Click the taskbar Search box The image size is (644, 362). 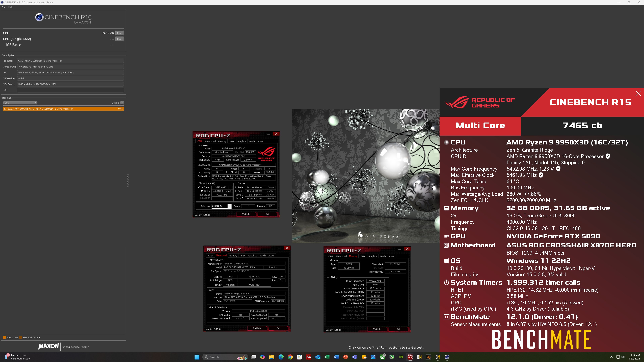pyautogui.click(x=225, y=357)
